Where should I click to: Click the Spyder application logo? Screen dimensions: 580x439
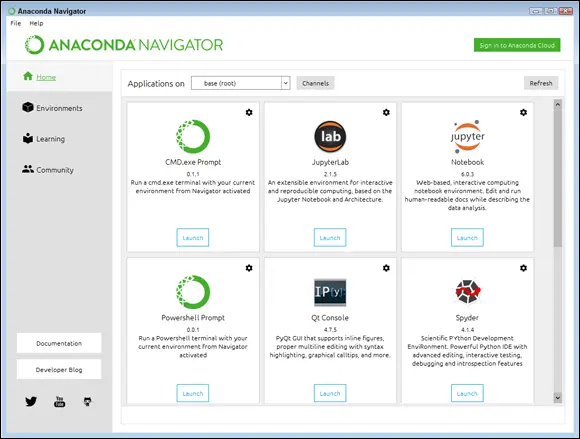coord(467,292)
